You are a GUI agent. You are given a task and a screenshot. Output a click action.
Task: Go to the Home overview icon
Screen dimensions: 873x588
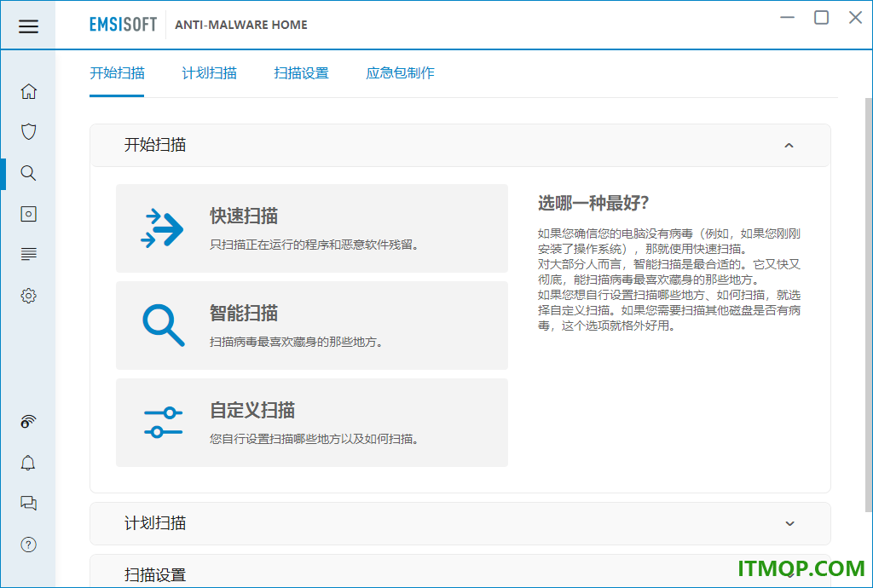click(x=28, y=91)
